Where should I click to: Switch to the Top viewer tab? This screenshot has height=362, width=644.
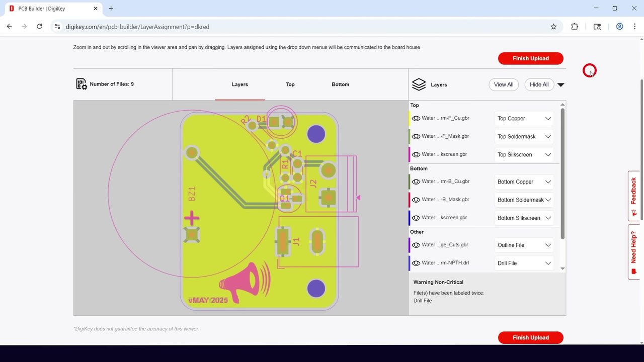click(x=290, y=84)
